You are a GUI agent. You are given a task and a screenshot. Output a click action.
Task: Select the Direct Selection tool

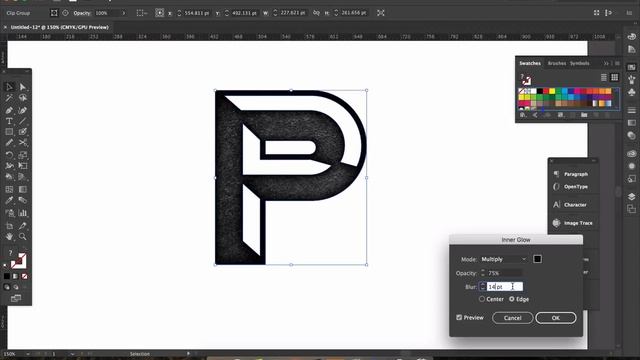[22, 87]
